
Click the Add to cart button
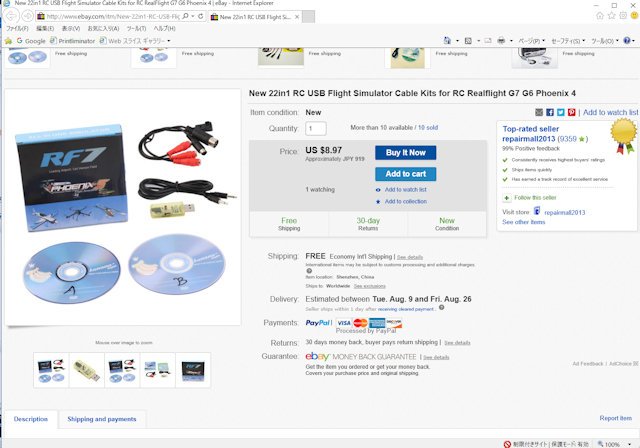pos(406,174)
